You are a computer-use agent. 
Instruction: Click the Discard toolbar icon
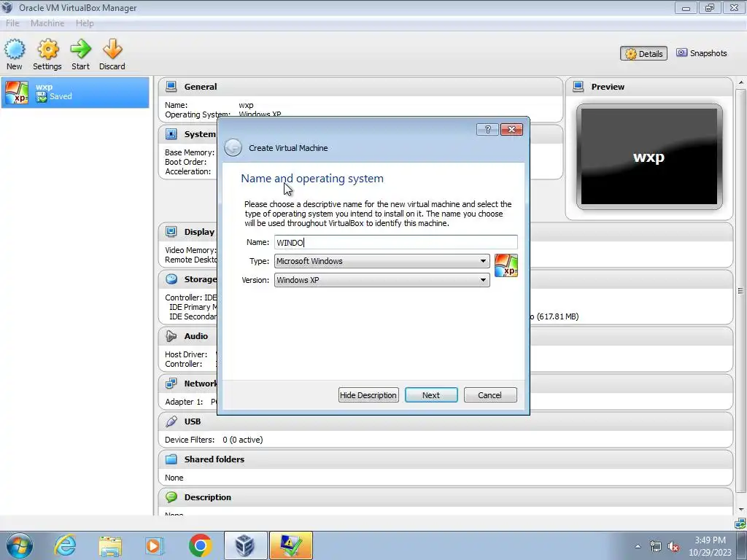click(112, 54)
